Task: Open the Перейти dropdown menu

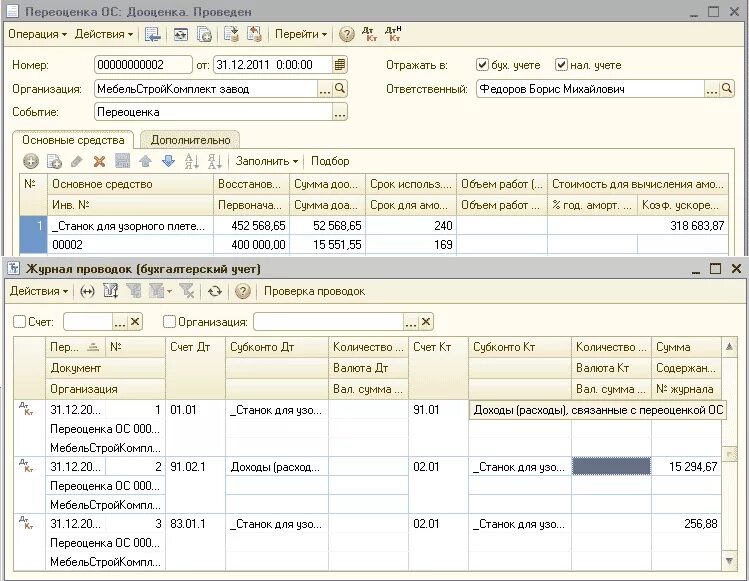Action: [x=300, y=34]
